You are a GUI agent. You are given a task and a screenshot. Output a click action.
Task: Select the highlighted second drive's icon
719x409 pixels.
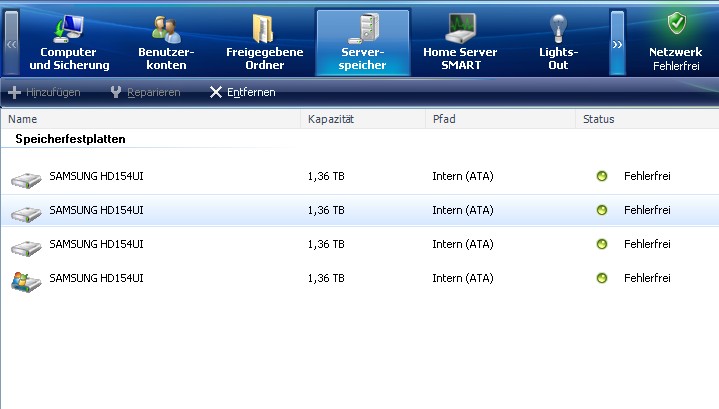pyautogui.click(x=26, y=213)
